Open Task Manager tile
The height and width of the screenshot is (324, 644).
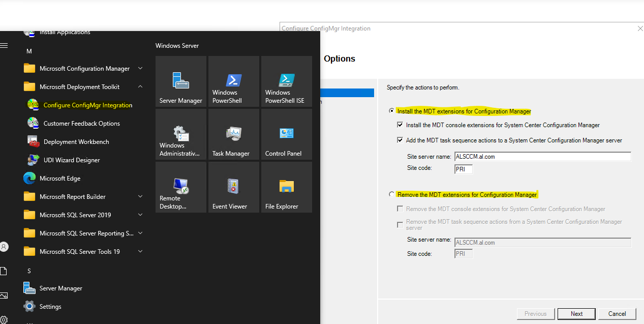click(x=234, y=134)
